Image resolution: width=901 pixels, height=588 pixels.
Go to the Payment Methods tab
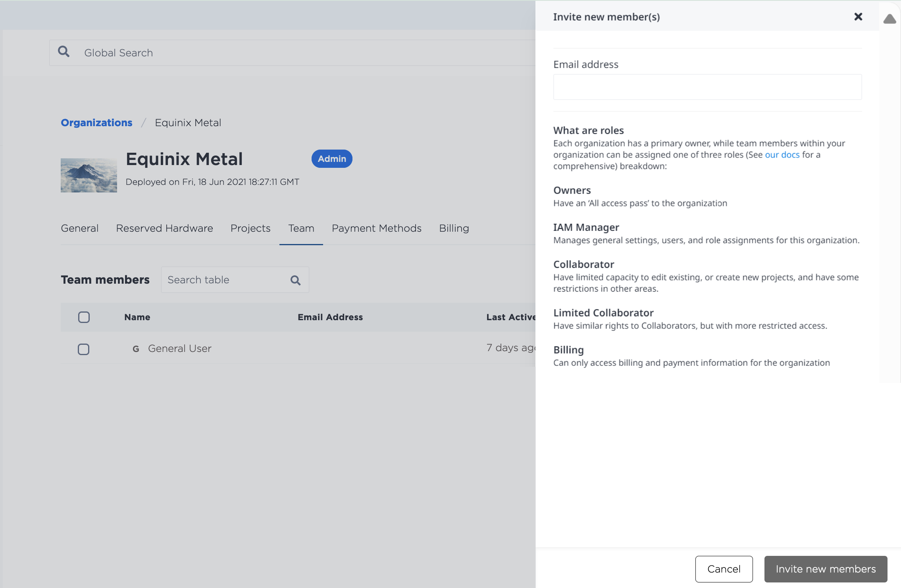377,228
